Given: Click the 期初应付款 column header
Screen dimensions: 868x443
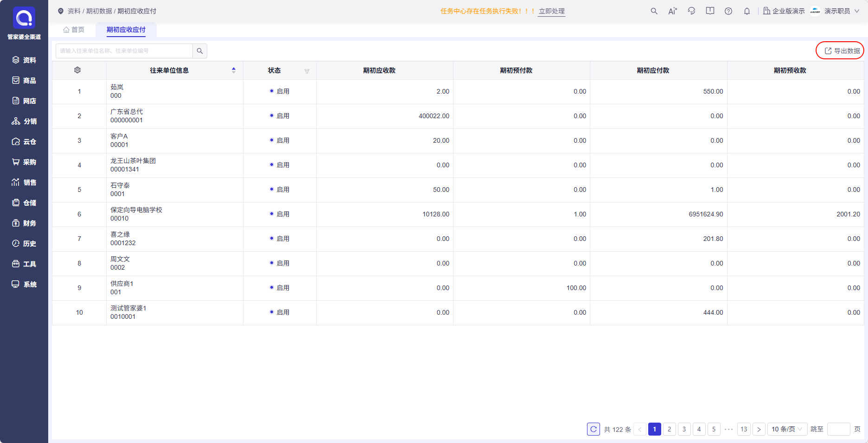Looking at the screenshot, I should 653,70.
